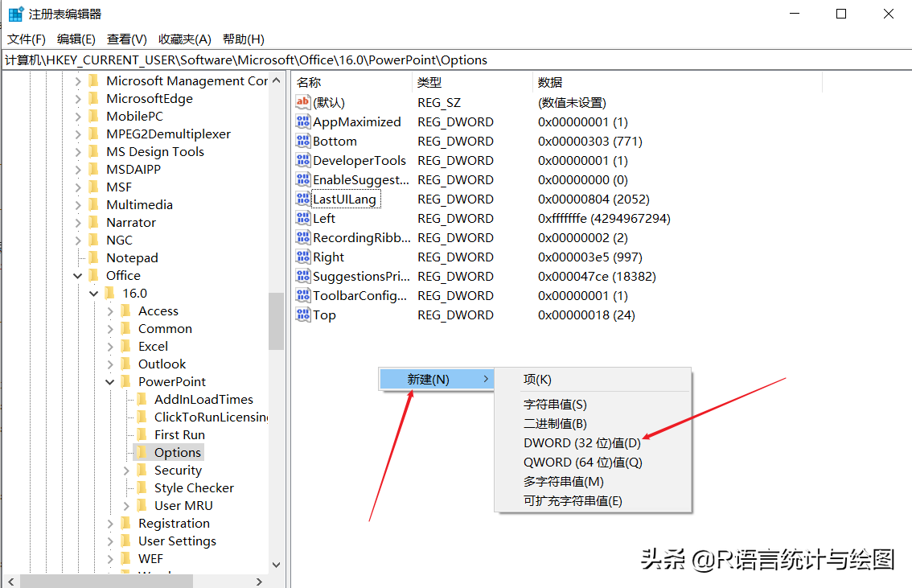Expand the MicrosoftEdge tree node
Viewport: 912px width, 588px height.
click(x=78, y=99)
